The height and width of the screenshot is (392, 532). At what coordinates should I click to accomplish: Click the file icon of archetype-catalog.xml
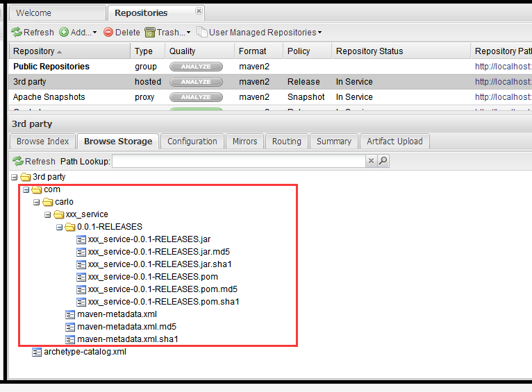click(x=37, y=352)
